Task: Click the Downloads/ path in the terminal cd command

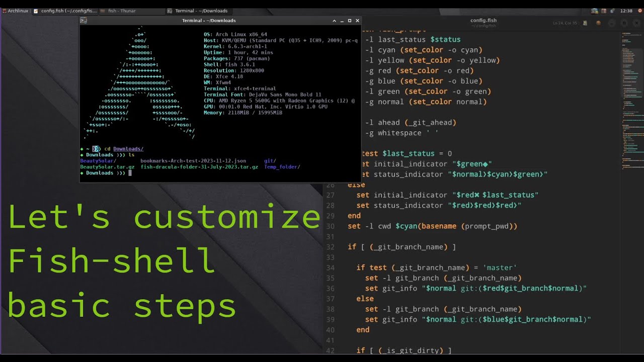Action: [128, 149]
